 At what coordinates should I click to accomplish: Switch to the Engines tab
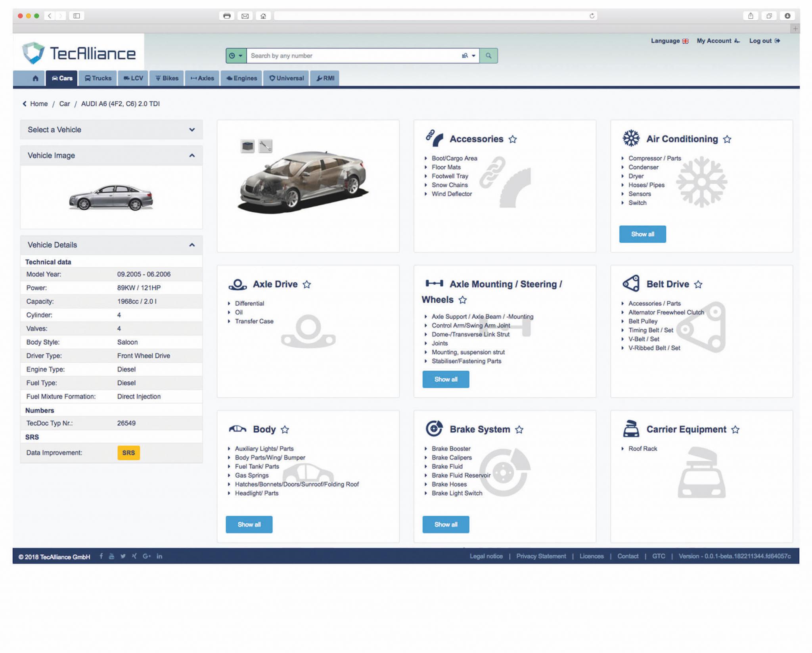pyautogui.click(x=241, y=78)
